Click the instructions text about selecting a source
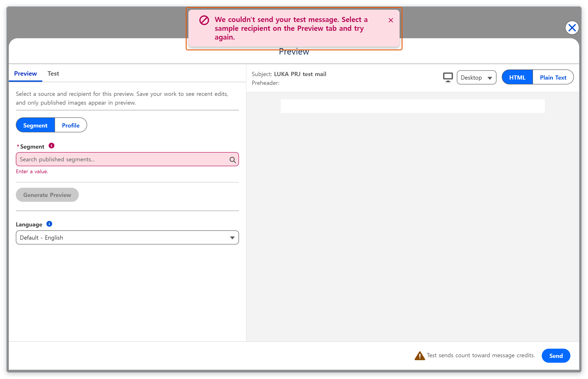The height and width of the screenshot is (379, 588). tap(122, 98)
